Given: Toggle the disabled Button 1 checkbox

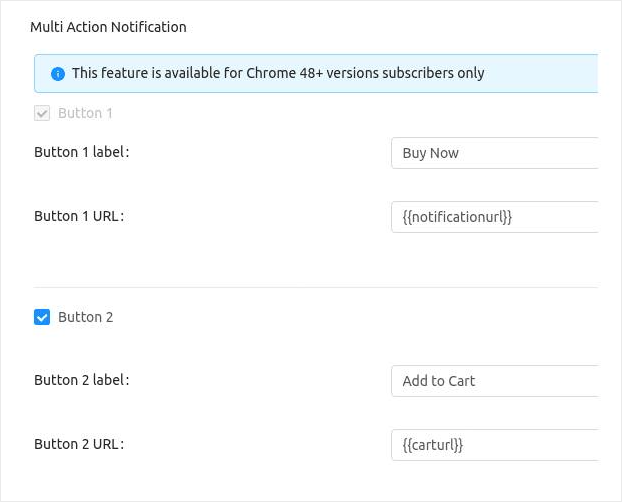Looking at the screenshot, I should (42, 113).
